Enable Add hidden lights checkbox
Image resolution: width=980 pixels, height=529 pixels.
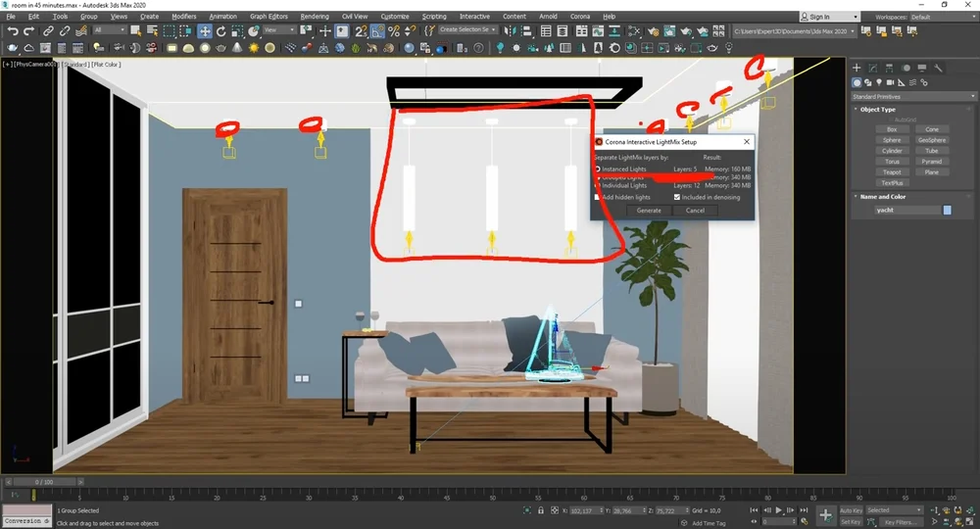pos(598,197)
